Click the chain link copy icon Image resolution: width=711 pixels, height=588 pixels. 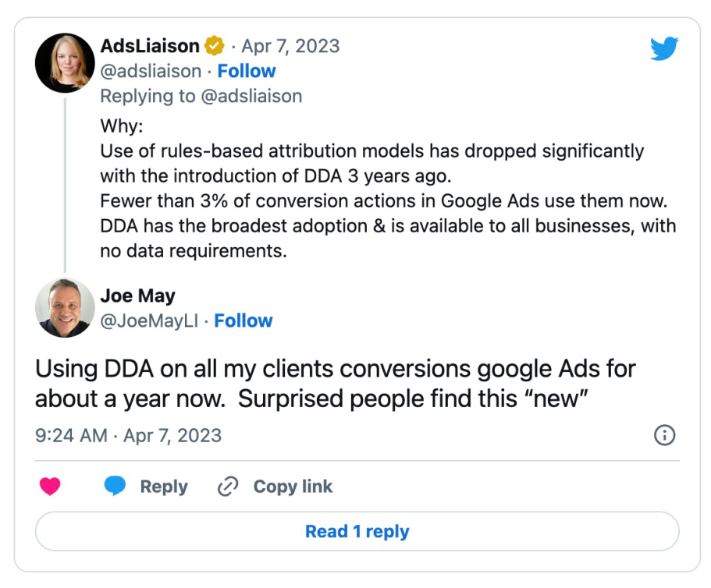(x=227, y=487)
